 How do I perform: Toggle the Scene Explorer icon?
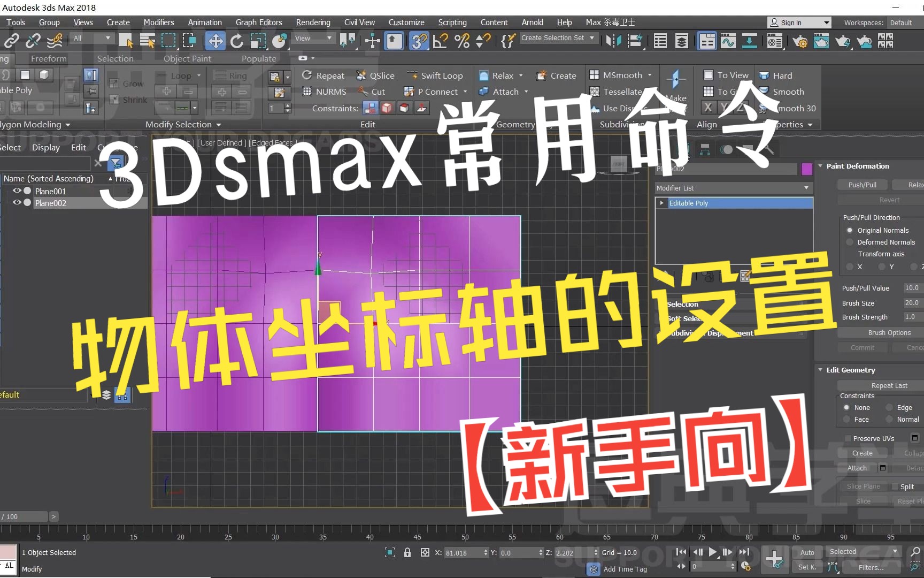click(x=660, y=41)
